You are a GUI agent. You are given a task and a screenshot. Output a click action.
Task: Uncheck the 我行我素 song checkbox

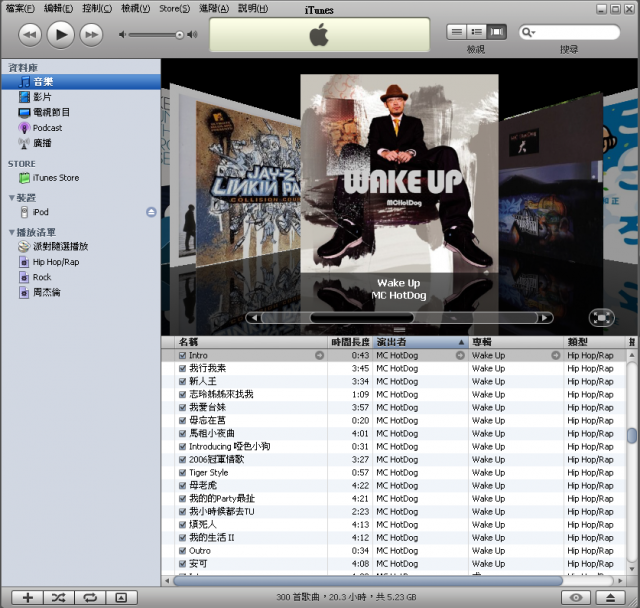point(182,368)
